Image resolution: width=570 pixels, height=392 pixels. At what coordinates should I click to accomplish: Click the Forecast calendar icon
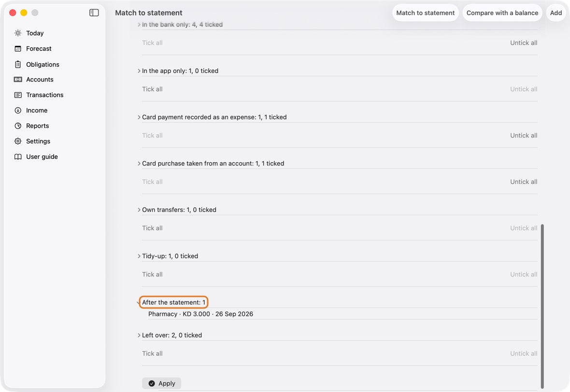18,49
